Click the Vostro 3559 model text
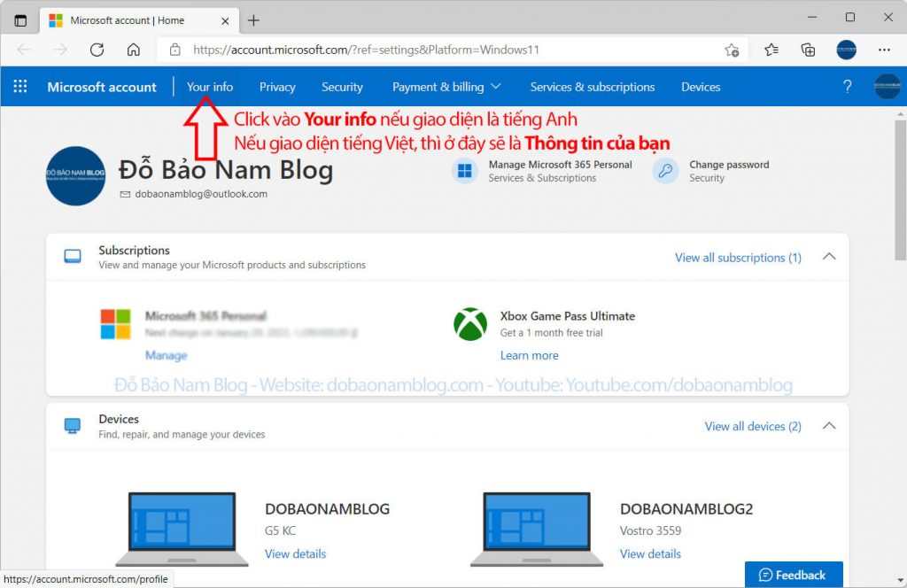907x588 pixels. click(x=650, y=530)
